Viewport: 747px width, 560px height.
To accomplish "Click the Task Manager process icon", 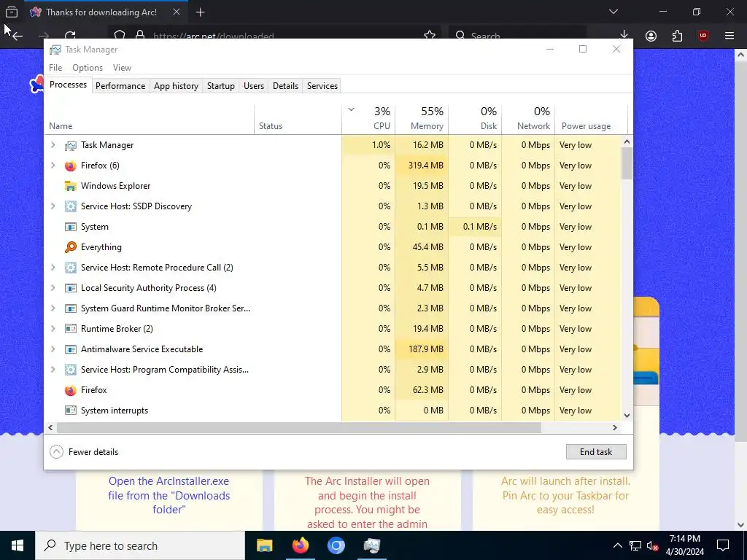I will 71,145.
